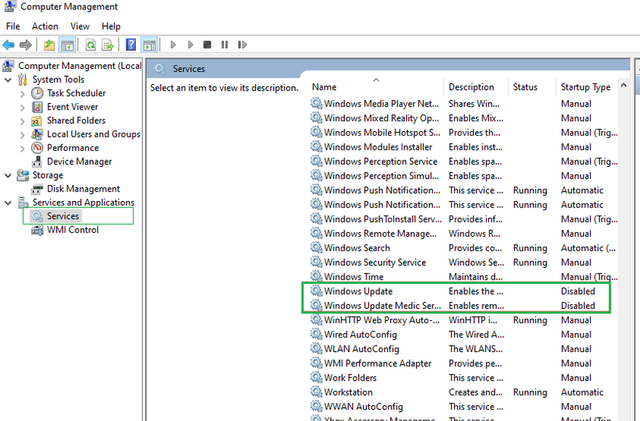
Task: Open the Help menu
Action: (x=111, y=27)
